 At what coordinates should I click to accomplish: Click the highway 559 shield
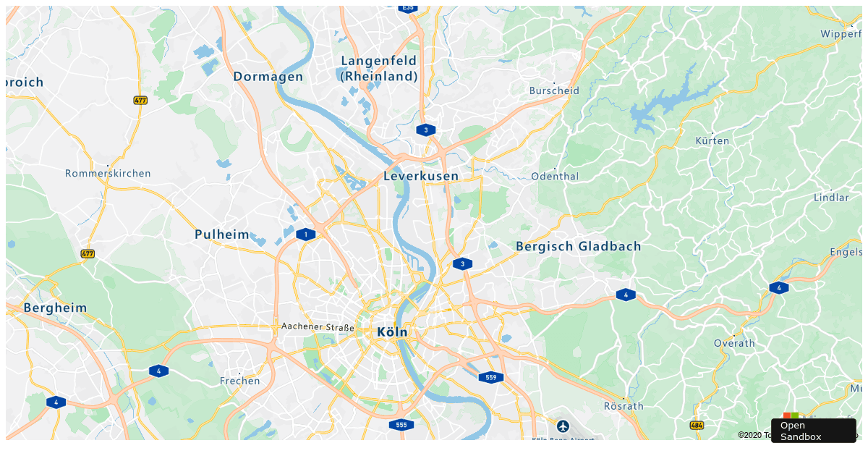(x=490, y=377)
